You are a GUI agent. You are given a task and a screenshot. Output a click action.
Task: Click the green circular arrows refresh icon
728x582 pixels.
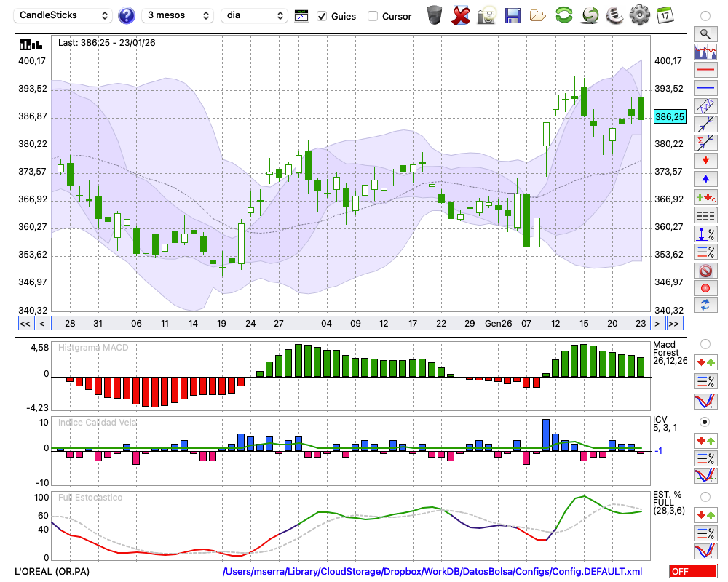point(563,15)
